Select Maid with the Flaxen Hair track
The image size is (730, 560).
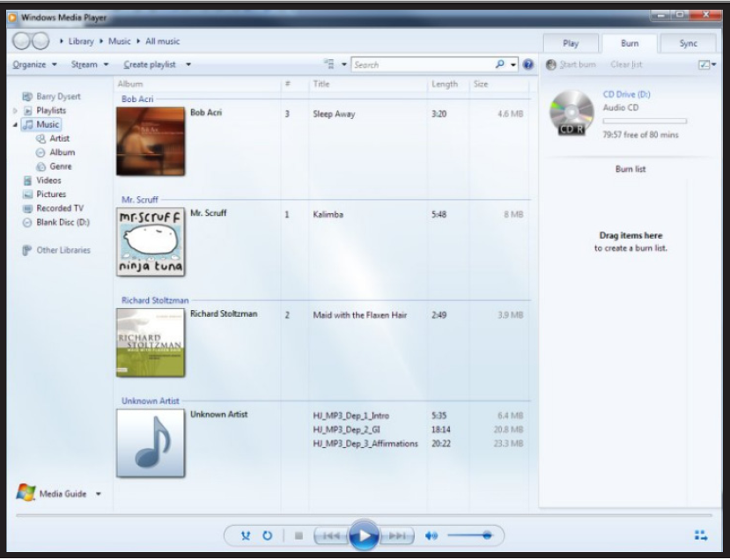click(x=360, y=315)
